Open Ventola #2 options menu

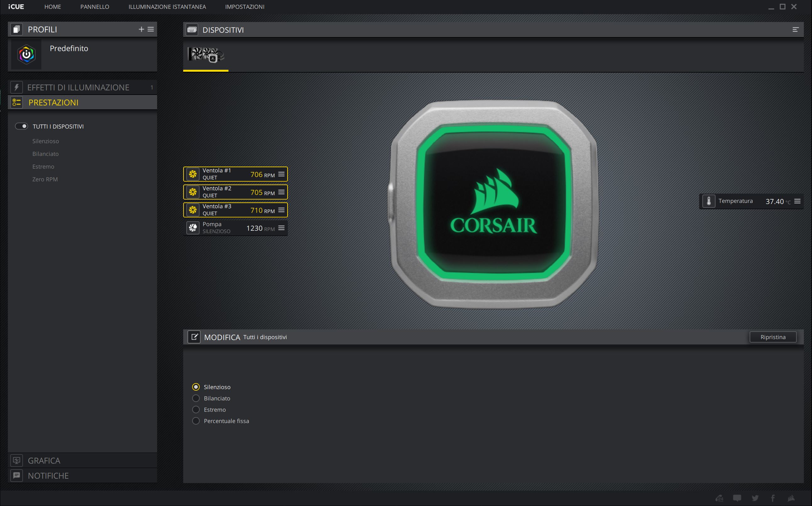[281, 192]
